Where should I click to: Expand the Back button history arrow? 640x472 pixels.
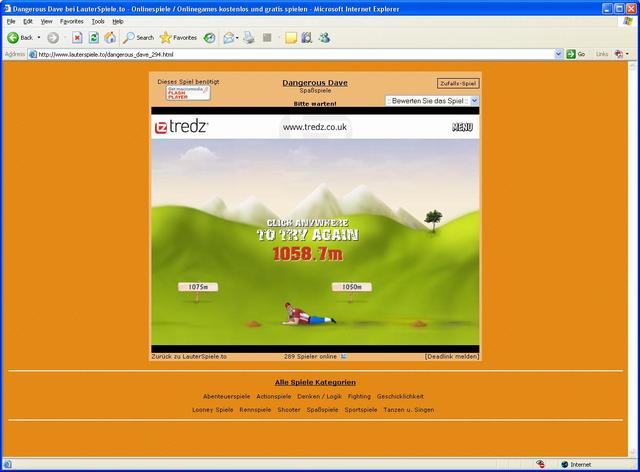click(x=39, y=37)
